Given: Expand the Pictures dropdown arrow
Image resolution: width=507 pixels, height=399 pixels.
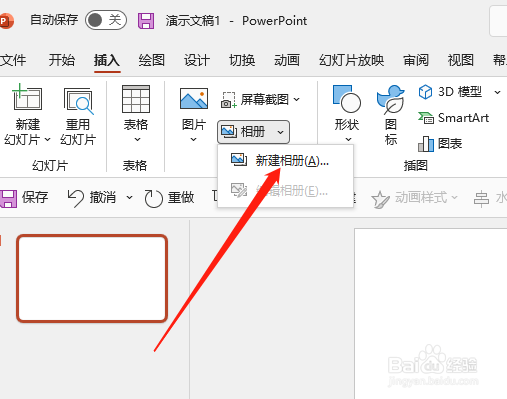Looking at the screenshot, I should 193,140.
